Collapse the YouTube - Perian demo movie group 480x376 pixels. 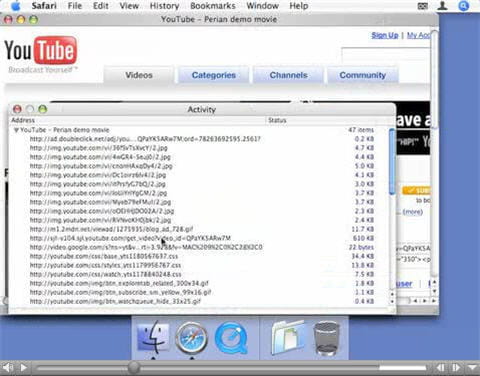click(x=16, y=130)
